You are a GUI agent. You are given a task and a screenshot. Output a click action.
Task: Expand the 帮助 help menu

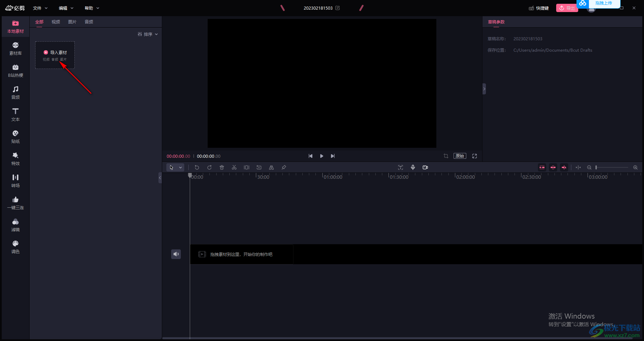(x=92, y=8)
